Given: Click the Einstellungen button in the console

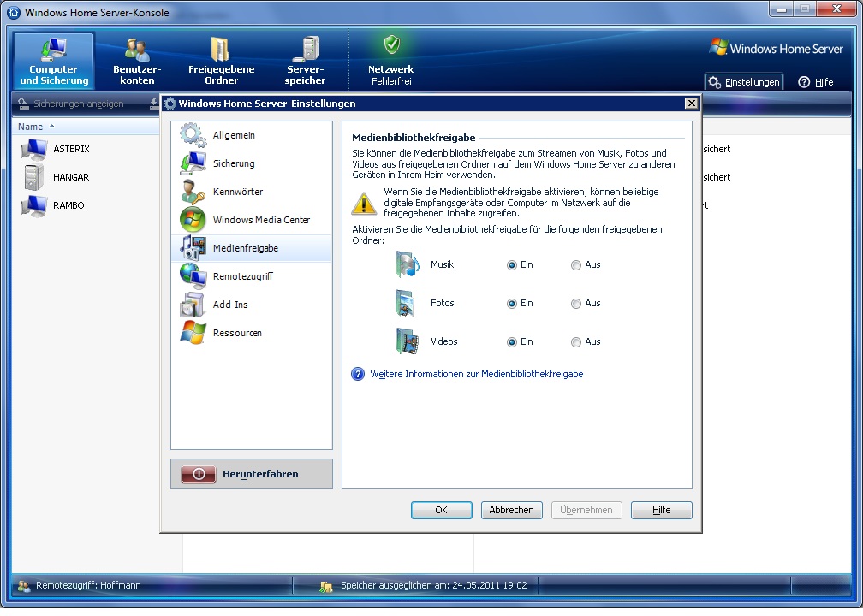Looking at the screenshot, I should pyautogui.click(x=744, y=82).
